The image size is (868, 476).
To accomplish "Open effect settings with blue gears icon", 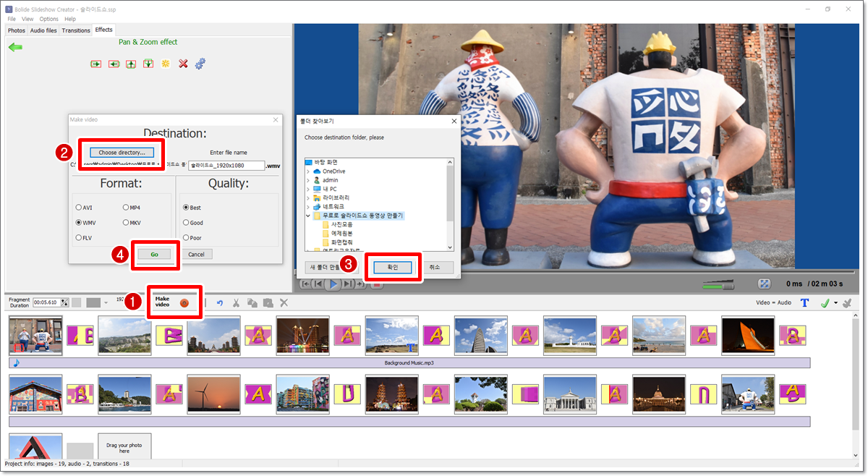I will [200, 64].
